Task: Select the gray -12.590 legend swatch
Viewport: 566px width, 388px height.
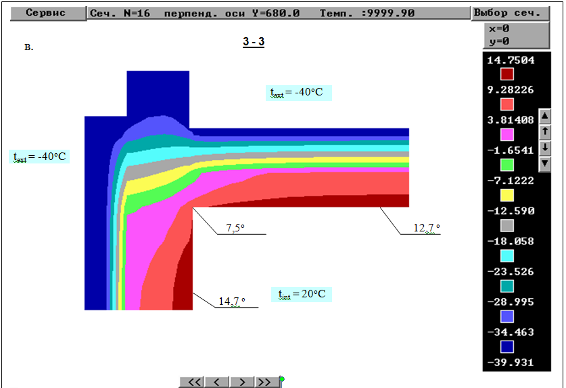Action: click(x=507, y=226)
